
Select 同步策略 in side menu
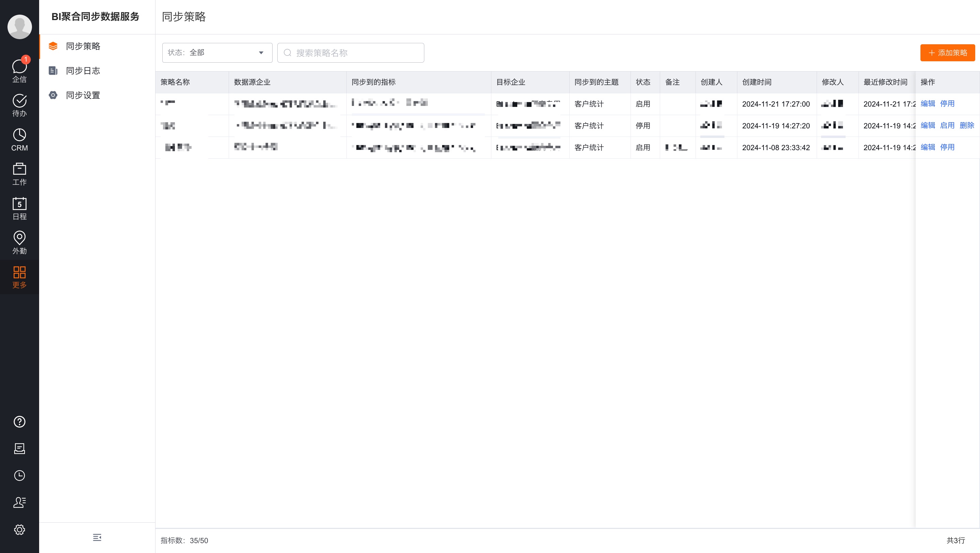pos(83,46)
